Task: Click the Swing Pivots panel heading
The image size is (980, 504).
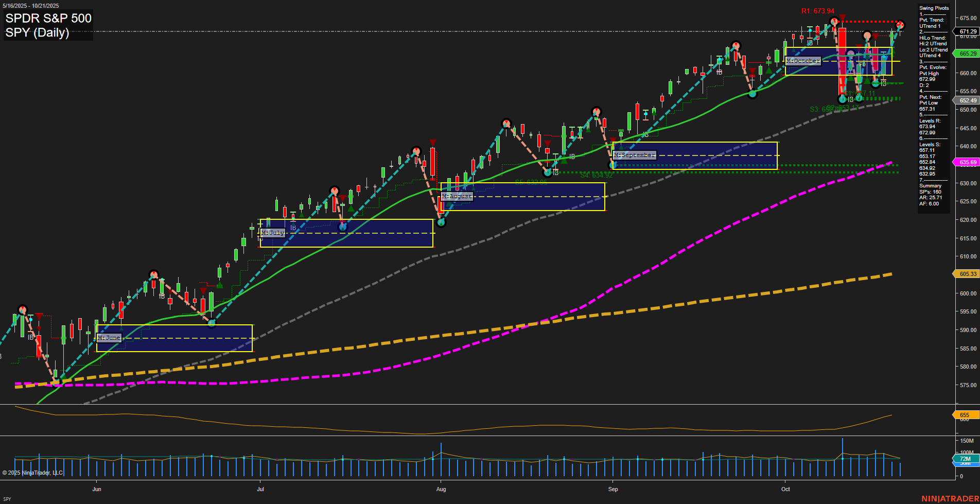Action: [934, 8]
